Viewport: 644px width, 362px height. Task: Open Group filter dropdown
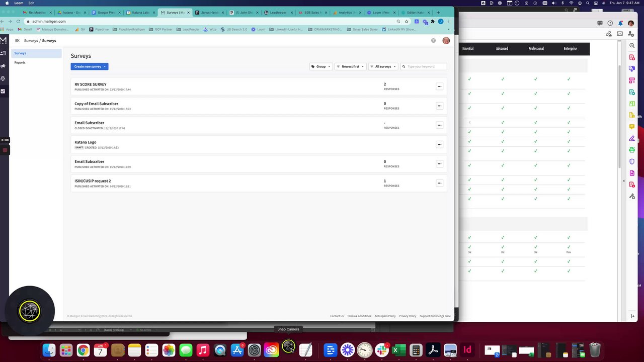(x=321, y=66)
